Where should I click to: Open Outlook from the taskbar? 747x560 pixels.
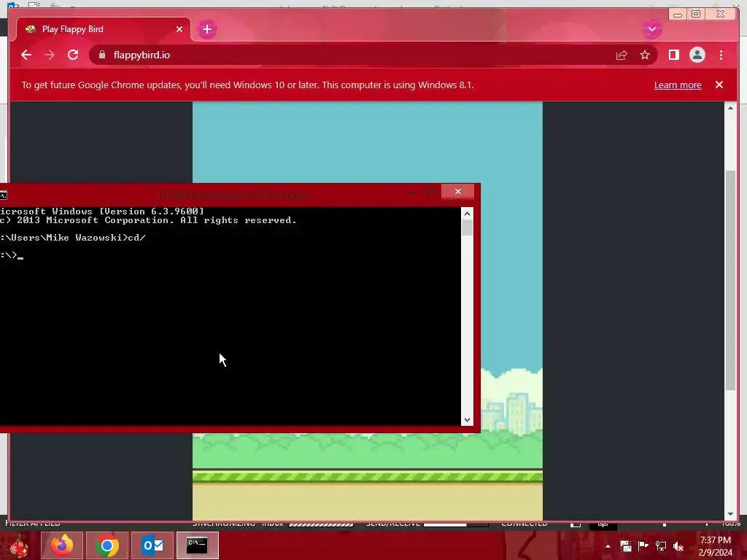pos(152,545)
